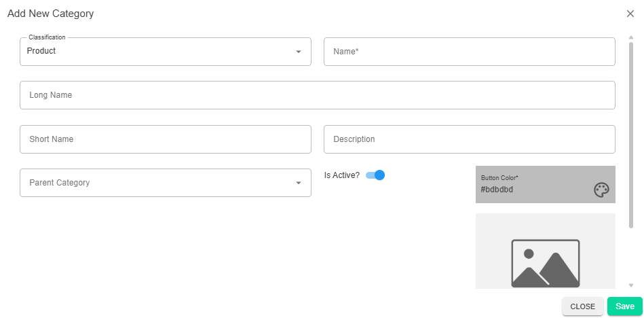The image size is (644, 318).
Task: Expand the Parent Category dropdown arrow
Action: [299, 183]
